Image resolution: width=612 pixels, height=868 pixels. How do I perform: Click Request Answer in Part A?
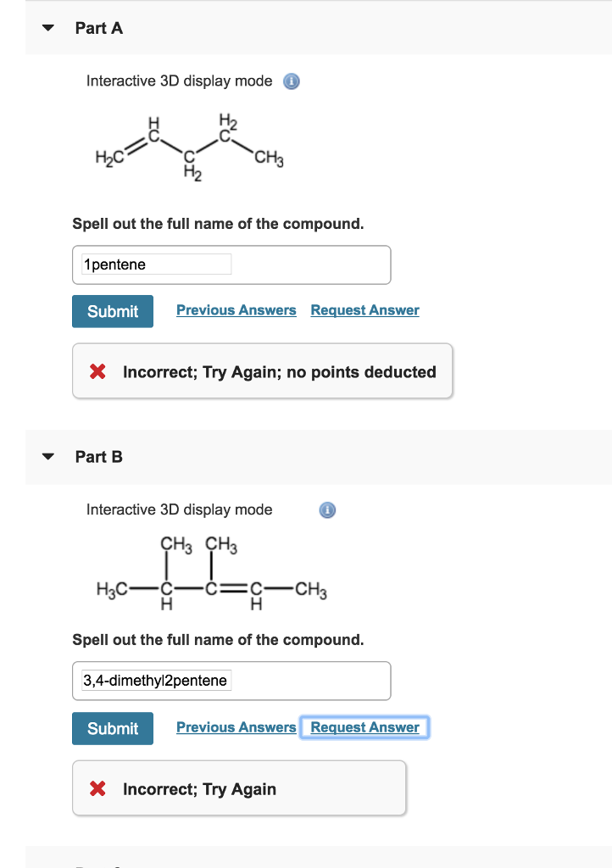click(364, 310)
